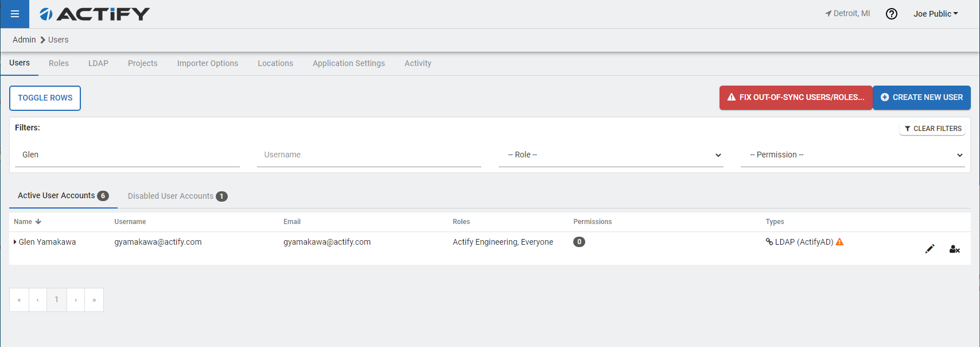The width and height of the screenshot is (980, 347).
Task: Select page 1 in pagination
Action: click(x=57, y=300)
